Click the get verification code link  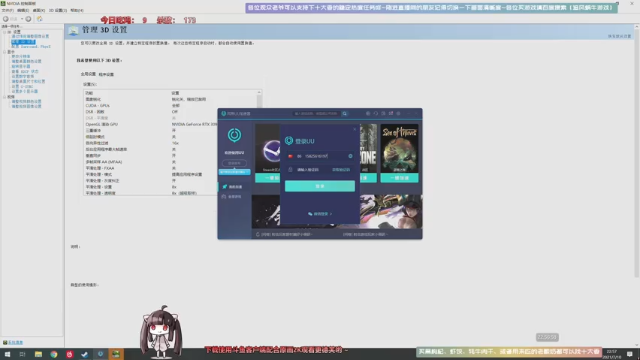(x=341, y=169)
